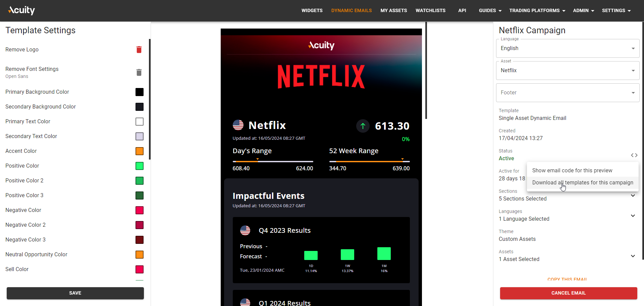This screenshot has height=306, width=644.
Task: Click the Remove Font Settings label
Action: tap(32, 69)
